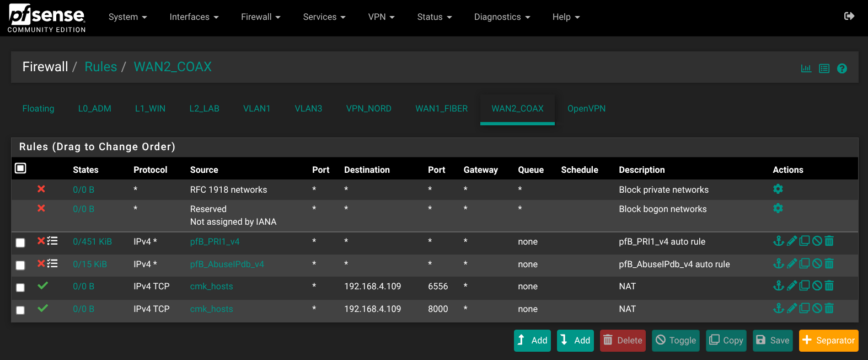
Task: Delete the port 6556 NAT rule
Action: 829,286
